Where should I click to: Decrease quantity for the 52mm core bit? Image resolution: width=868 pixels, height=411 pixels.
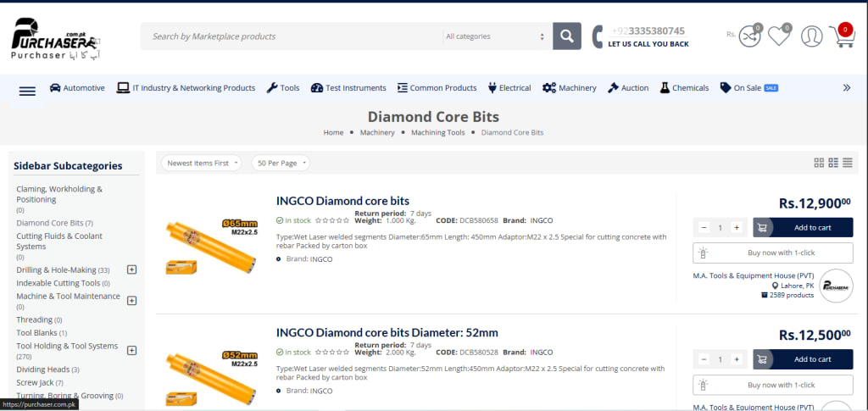[x=704, y=359]
